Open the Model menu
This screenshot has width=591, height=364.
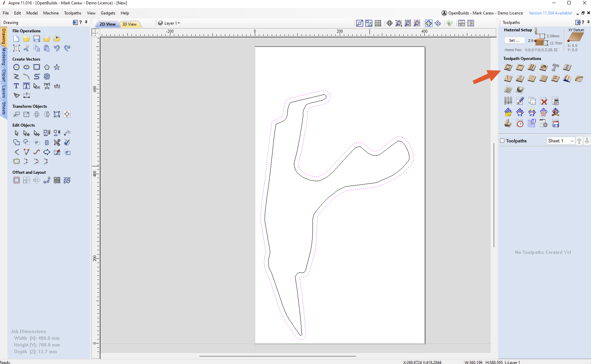pyautogui.click(x=32, y=13)
